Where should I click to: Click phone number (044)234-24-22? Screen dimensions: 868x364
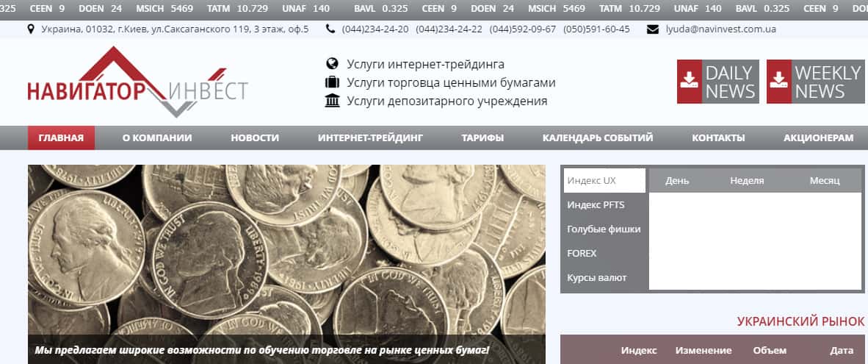coord(449,29)
